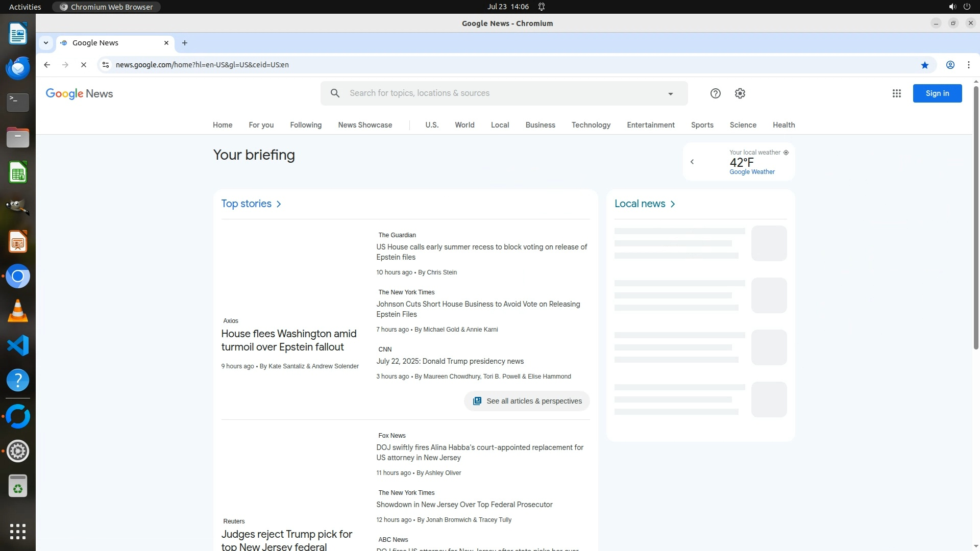
Task: Expand the weather widget left chevron
Action: [692, 162]
